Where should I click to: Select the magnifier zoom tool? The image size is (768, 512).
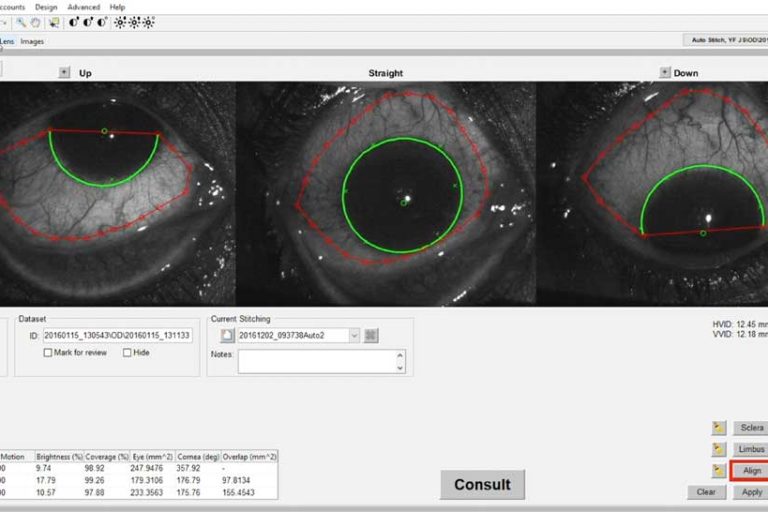21,22
